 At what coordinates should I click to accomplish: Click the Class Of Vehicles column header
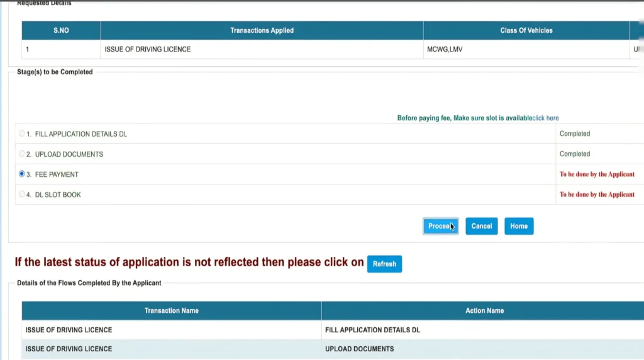(x=526, y=30)
